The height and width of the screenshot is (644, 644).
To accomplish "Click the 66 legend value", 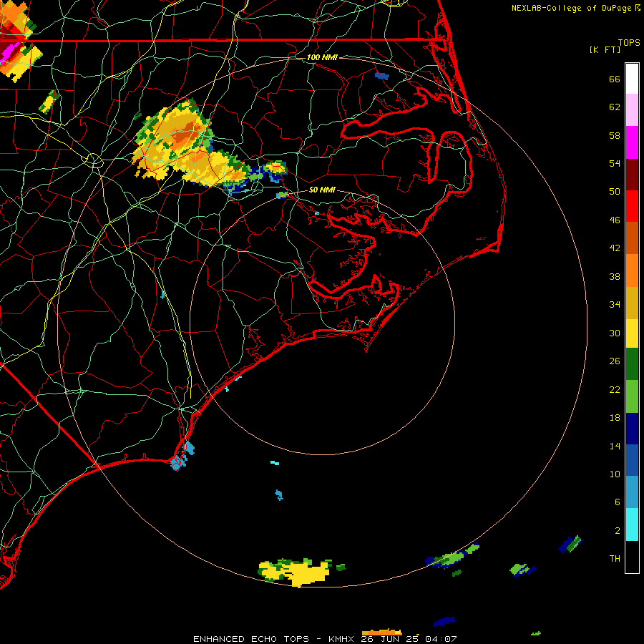I will (x=615, y=79).
